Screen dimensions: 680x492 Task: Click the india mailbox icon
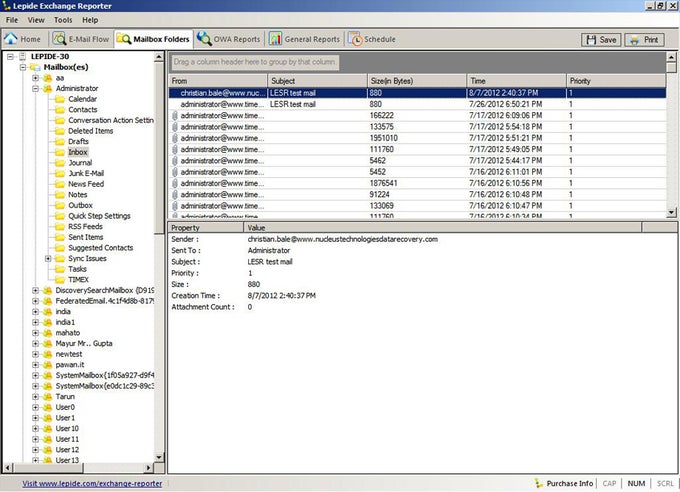pyautogui.click(x=48, y=312)
